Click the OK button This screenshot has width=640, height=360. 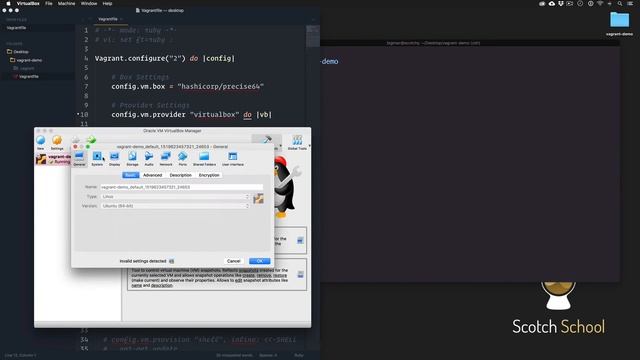(260, 261)
